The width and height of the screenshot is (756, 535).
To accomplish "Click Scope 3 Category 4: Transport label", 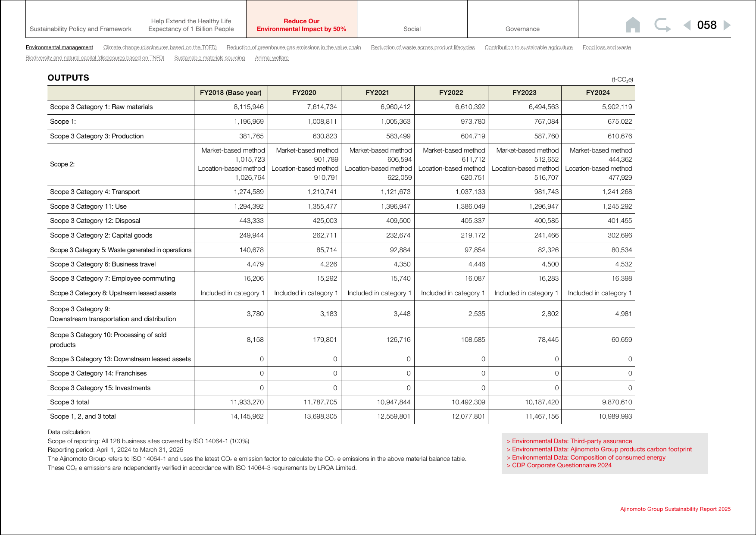I will [95, 192].
